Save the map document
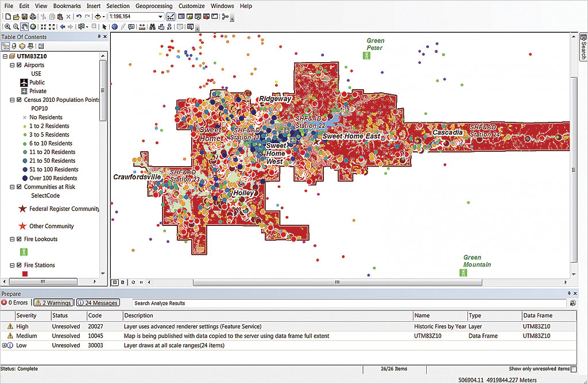Viewport: 588px width, 384px height. [x=24, y=17]
